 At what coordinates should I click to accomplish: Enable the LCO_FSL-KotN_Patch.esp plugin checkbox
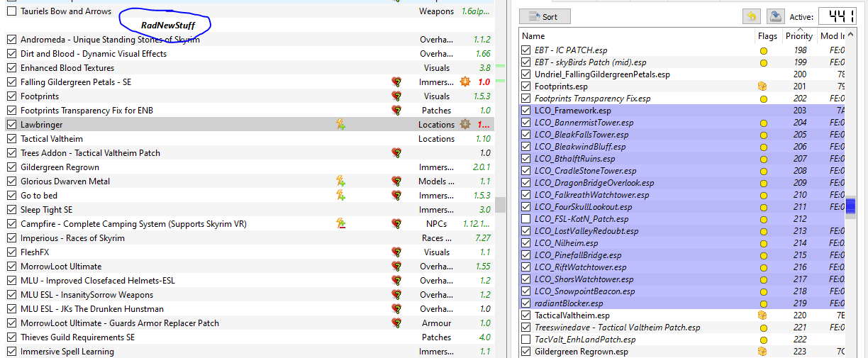point(526,219)
